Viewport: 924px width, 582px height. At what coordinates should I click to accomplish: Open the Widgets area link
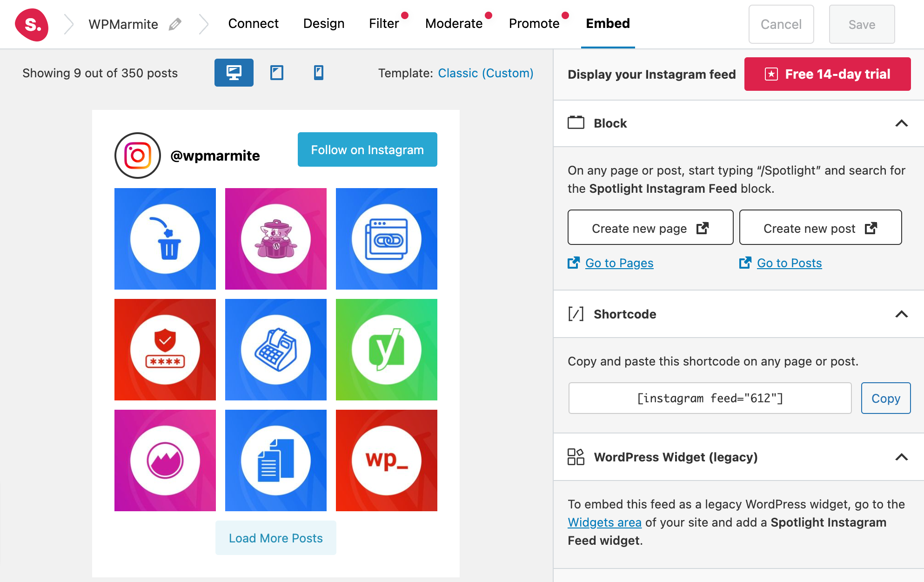pyautogui.click(x=604, y=522)
